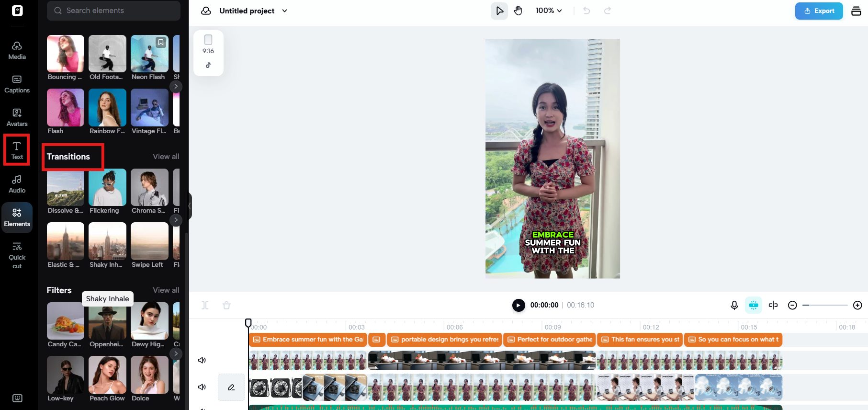Image resolution: width=868 pixels, height=410 pixels.
Task: Export the project
Action: point(819,11)
